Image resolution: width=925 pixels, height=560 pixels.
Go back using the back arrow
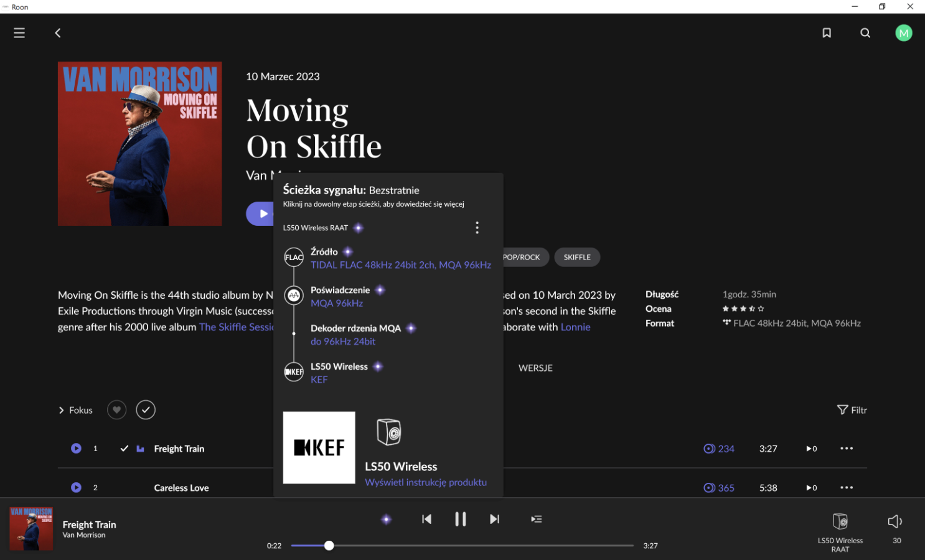58,33
